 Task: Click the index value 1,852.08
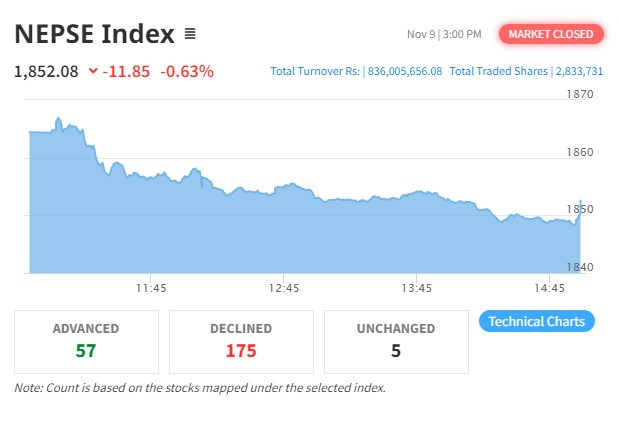coord(46,71)
